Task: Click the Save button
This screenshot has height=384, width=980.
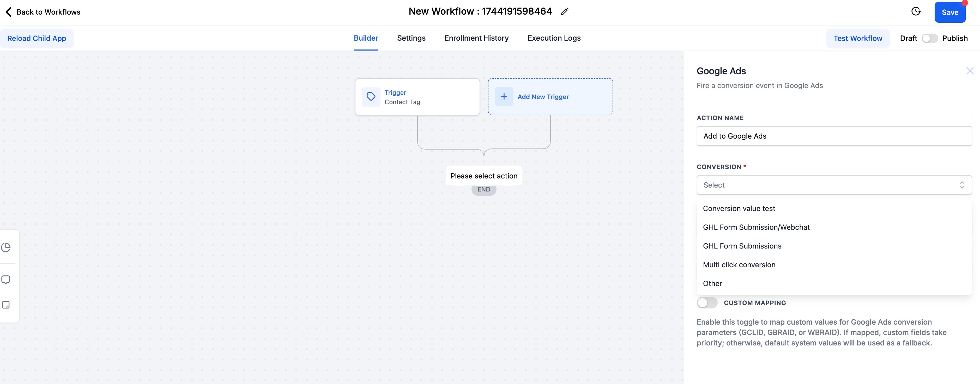Action: tap(949, 12)
